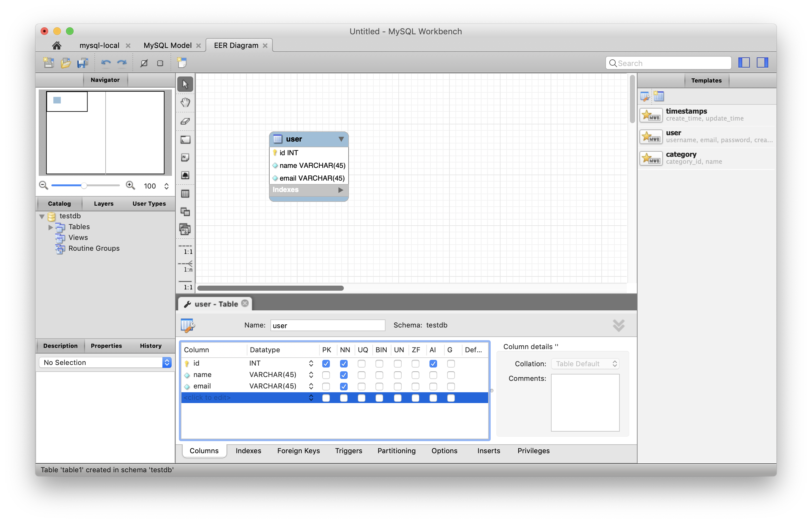Save the model with floppy icon
Image resolution: width=812 pixels, height=523 pixels.
point(82,63)
